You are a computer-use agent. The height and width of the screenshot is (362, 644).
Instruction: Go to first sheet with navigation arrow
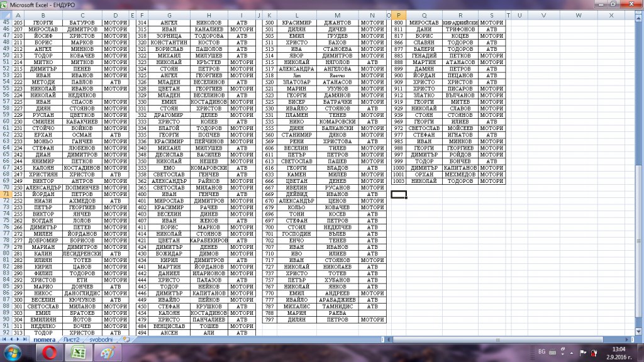tap(4, 339)
